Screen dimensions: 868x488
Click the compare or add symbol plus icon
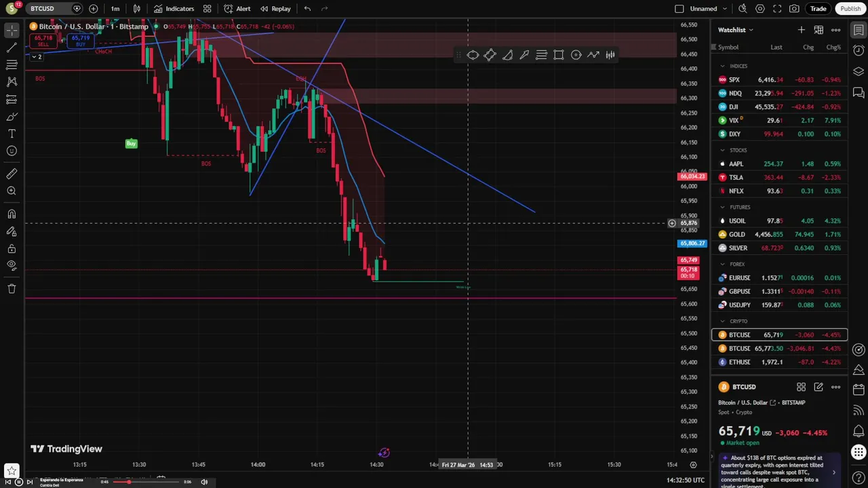pos(94,9)
